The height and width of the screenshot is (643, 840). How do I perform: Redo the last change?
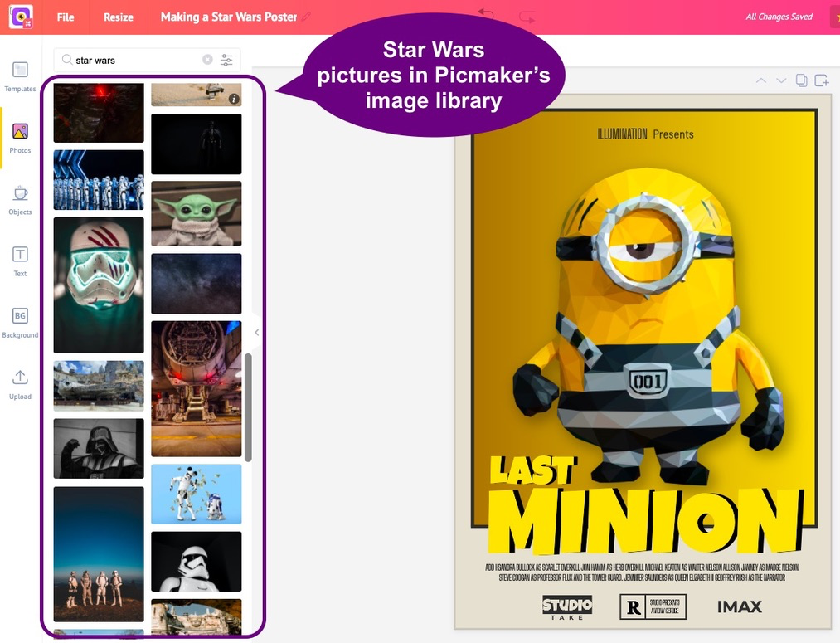(527, 17)
